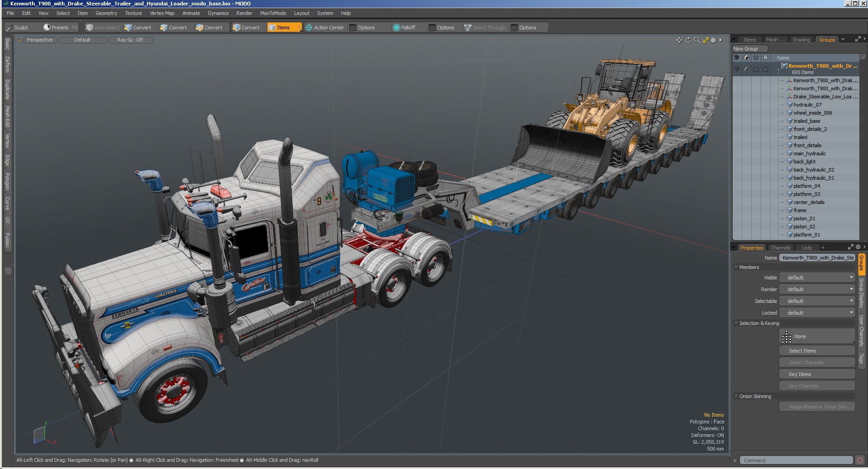Open the Perspective view type dropdown
Screen dimensions: 868x469
tap(40, 40)
